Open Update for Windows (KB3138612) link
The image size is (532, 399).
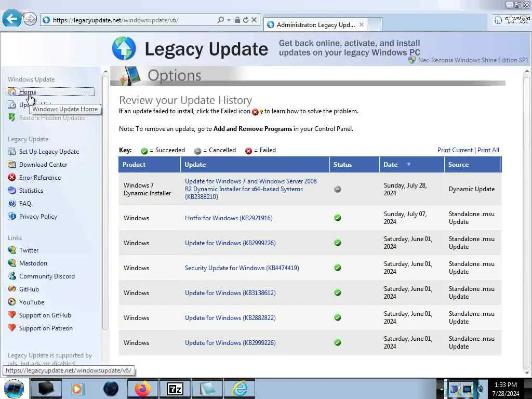tap(230, 293)
